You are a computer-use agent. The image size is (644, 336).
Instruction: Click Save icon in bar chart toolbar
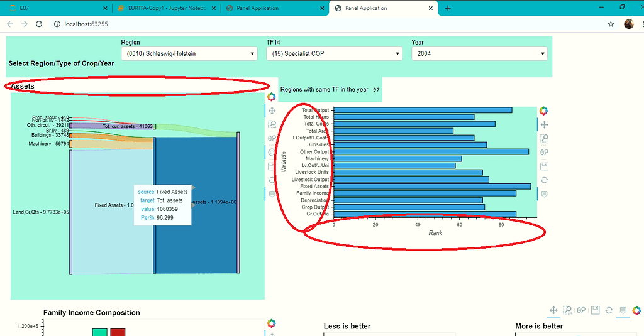pyautogui.click(x=544, y=166)
